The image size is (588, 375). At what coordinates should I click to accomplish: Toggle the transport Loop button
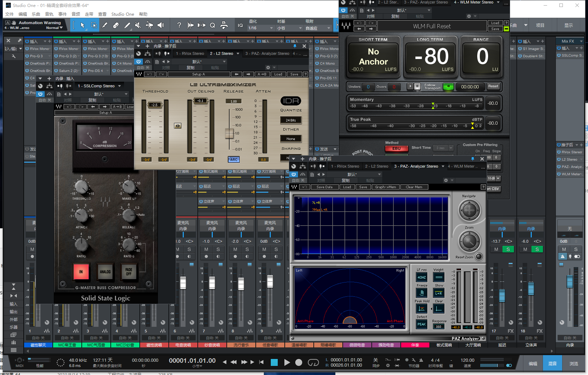313,362
